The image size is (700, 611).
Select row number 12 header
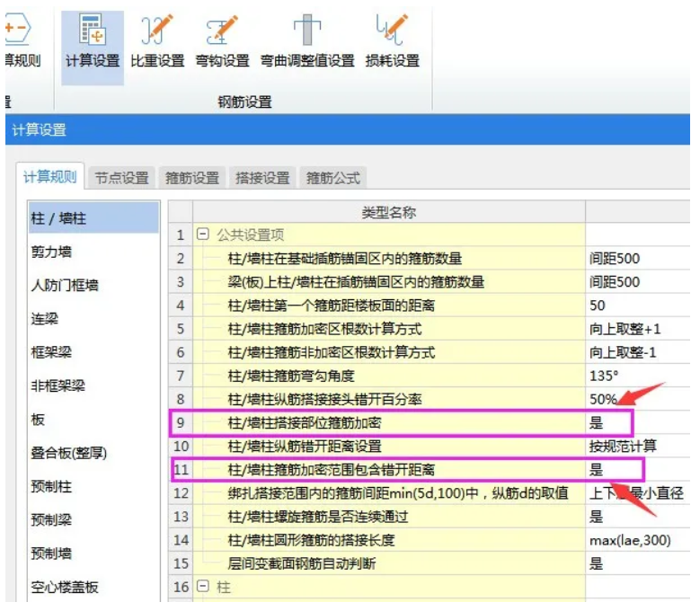181,493
